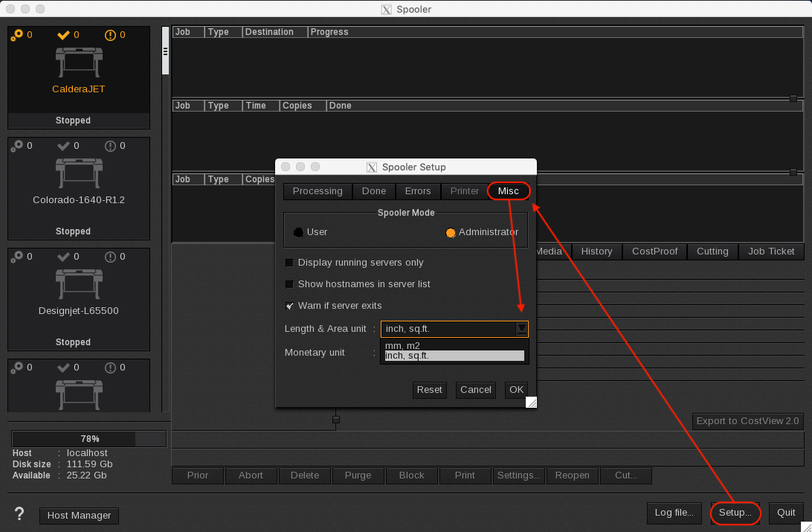
Task: Open the Errors tab in Spooler Setup
Action: (418, 191)
